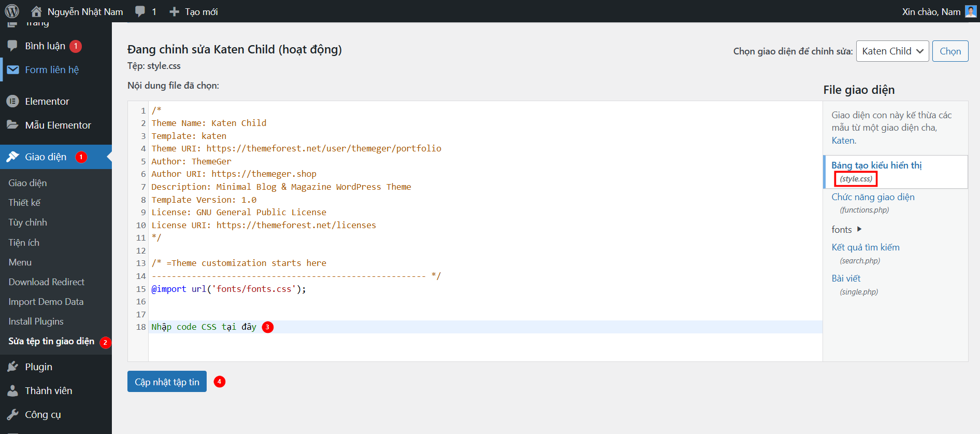Expand the fonts folder
980x434 pixels.
click(846, 229)
